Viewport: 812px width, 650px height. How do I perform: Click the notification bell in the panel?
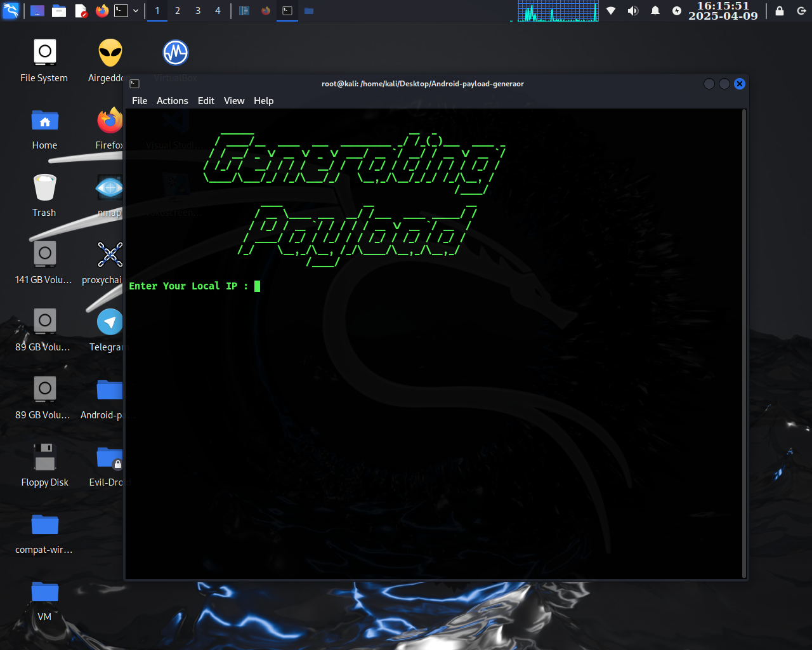coord(655,10)
